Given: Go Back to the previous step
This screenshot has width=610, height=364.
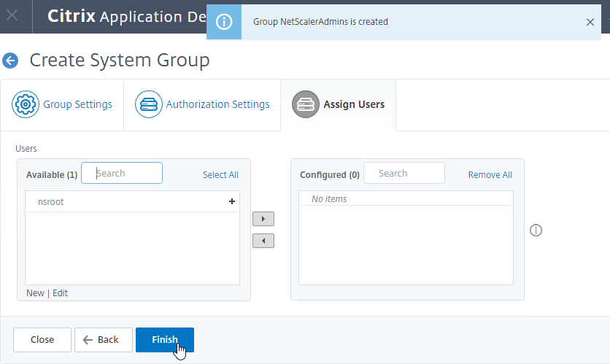Looking at the screenshot, I should pyautogui.click(x=104, y=340).
